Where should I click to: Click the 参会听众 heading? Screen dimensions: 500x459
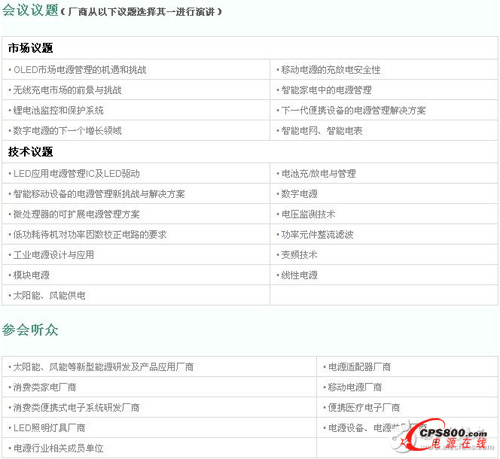coord(30,330)
